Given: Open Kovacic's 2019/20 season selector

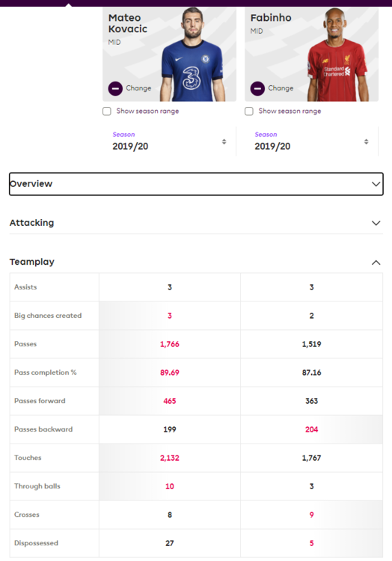Looking at the screenshot, I should click(x=169, y=141).
